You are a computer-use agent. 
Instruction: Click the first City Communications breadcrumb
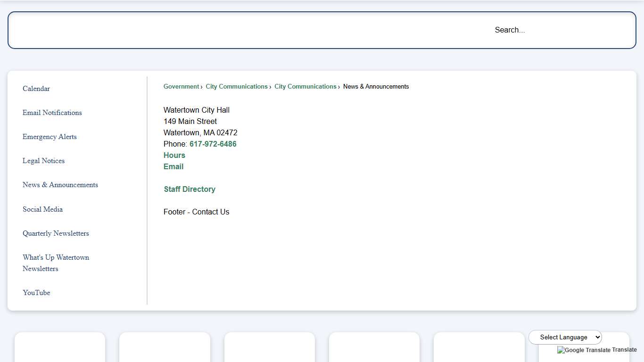tap(237, 87)
